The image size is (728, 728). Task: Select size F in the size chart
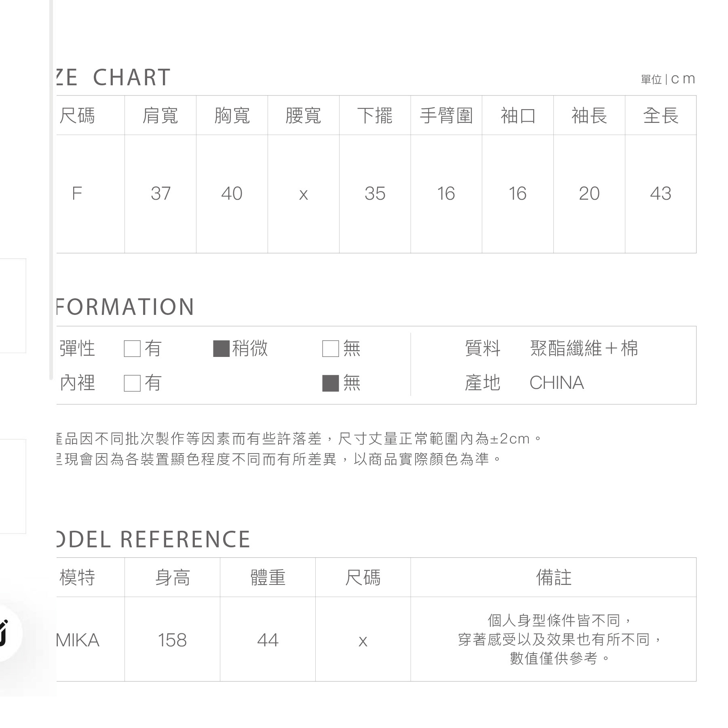(77, 194)
